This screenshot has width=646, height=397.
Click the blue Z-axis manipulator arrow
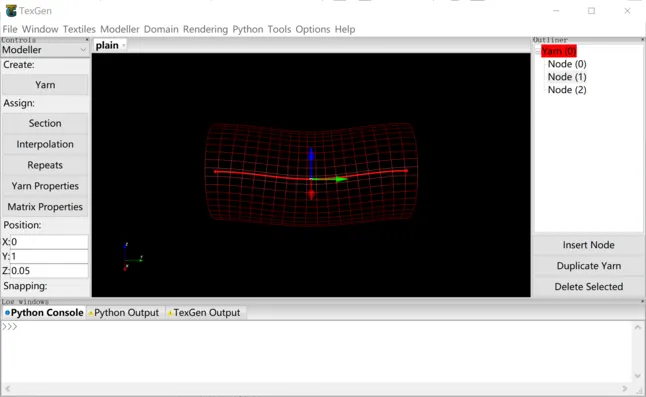pyautogui.click(x=311, y=156)
